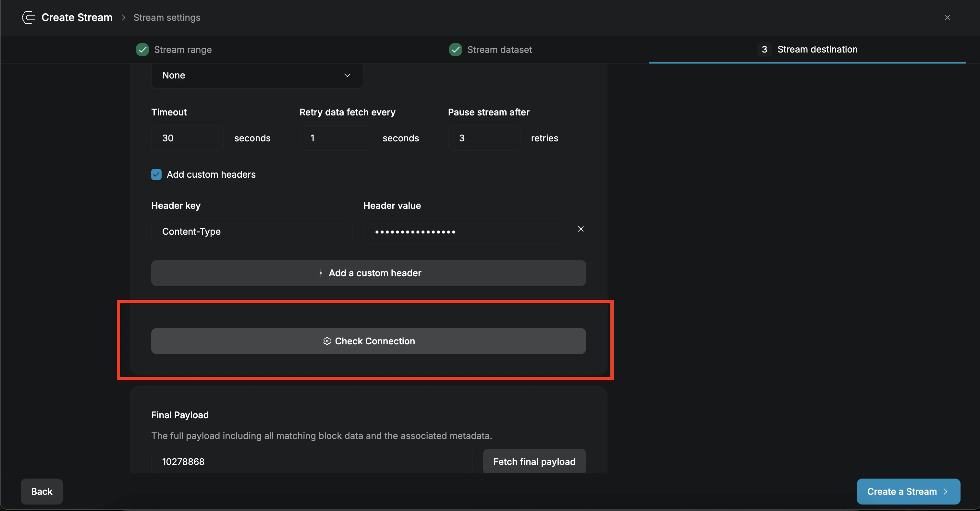Click the chevron icon on Create a Stream
The height and width of the screenshot is (511, 980).
[x=946, y=491]
